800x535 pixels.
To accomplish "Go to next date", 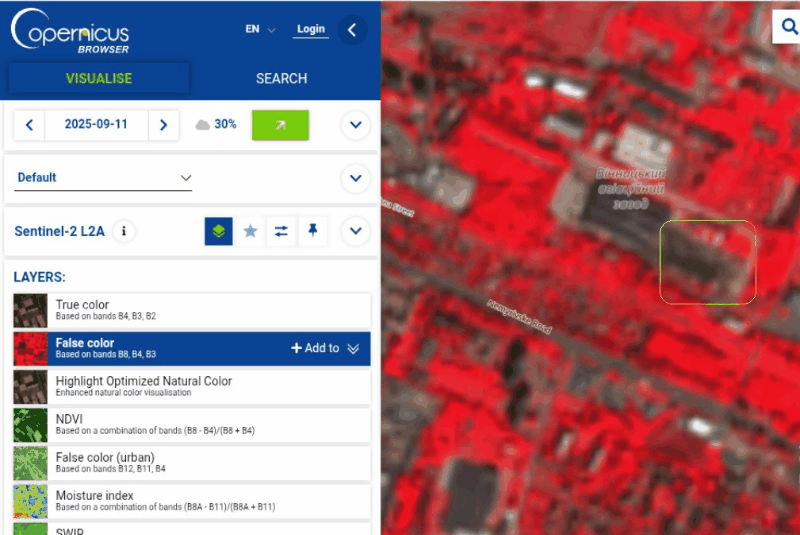I will (163, 125).
